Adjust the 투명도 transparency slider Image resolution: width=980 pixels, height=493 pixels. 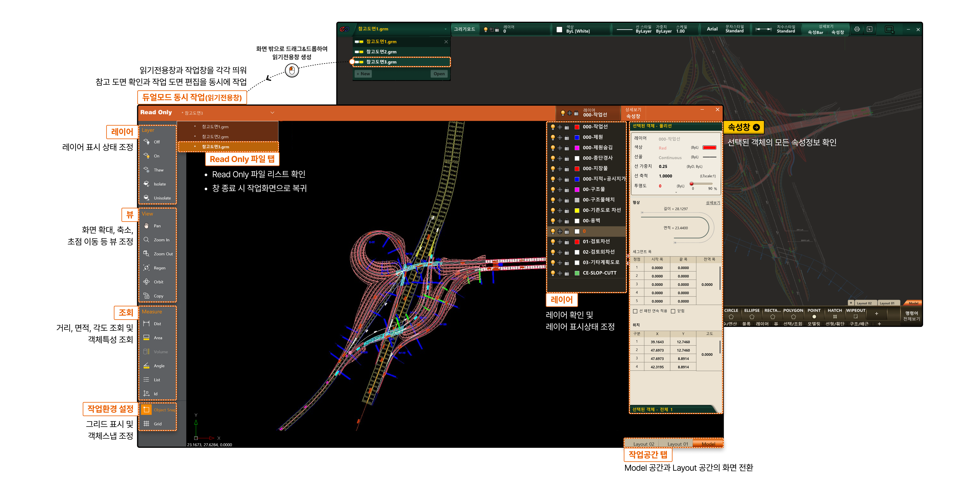click(692, 184)
